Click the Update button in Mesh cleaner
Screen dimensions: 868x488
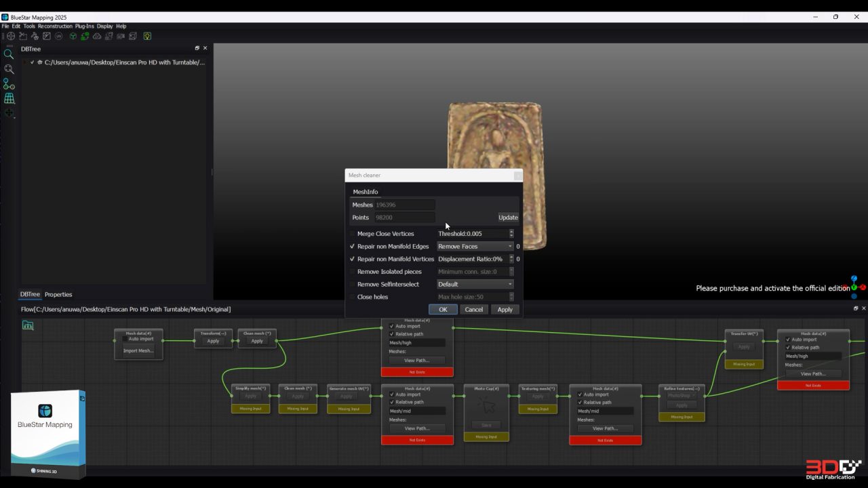(x=508, y=217)
